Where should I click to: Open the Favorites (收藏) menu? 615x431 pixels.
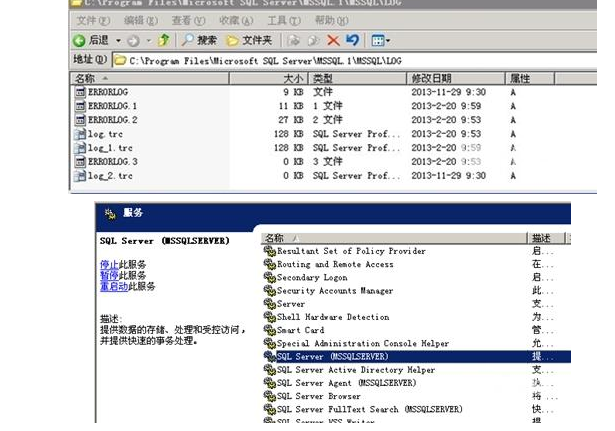point(236,20)
